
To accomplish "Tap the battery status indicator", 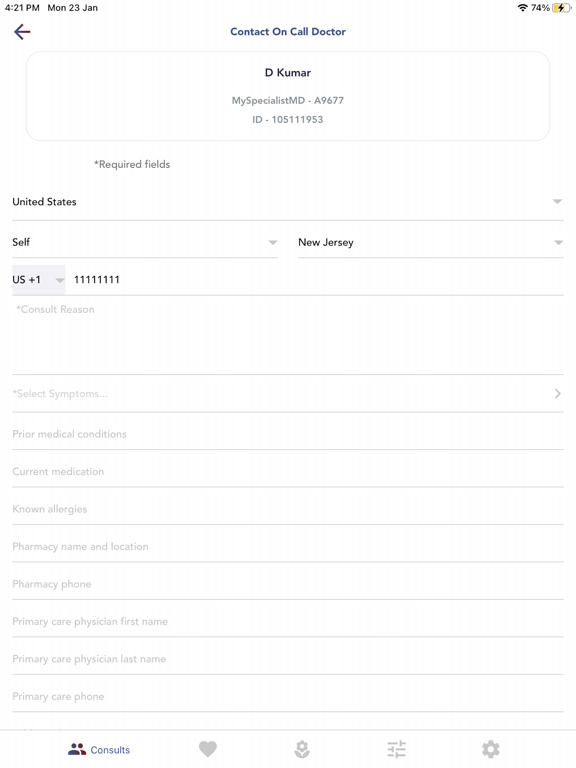I will coord(561,8).
